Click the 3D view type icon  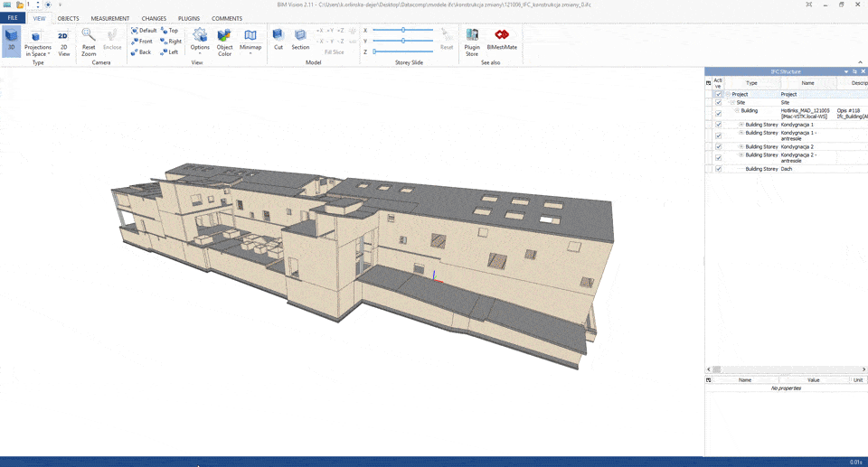(12, 40)
